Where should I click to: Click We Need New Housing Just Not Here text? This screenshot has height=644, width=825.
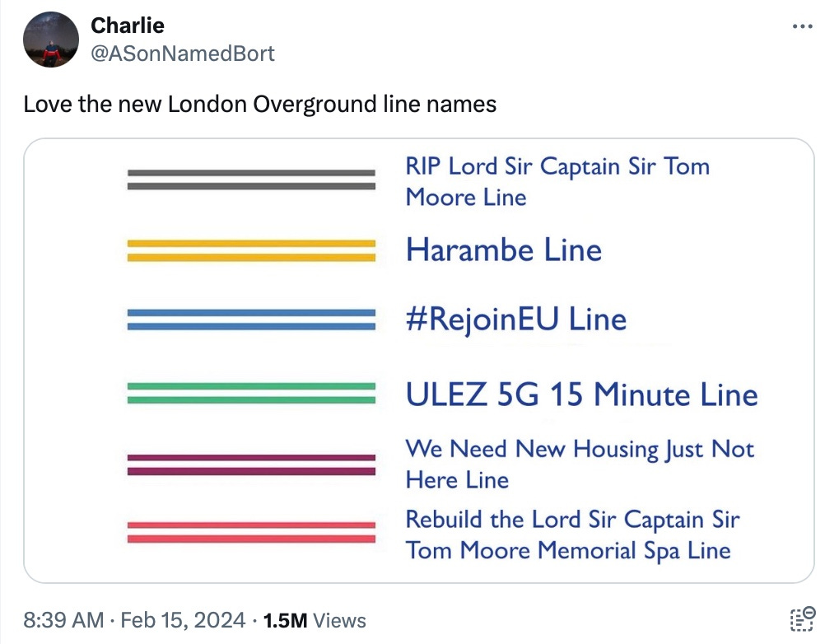click(x=580, y=464)
